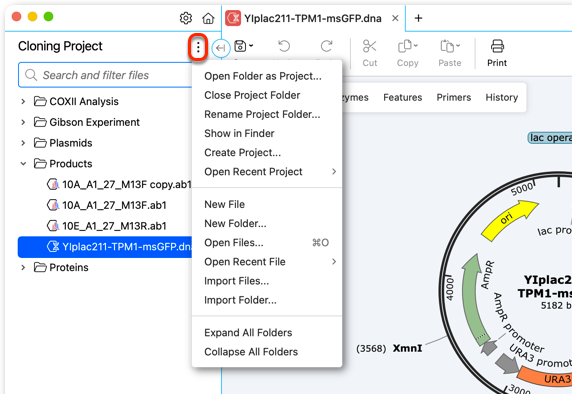Click the Undo arrow icon
Screen dimensions: 572x394
(x=284, y=46)
